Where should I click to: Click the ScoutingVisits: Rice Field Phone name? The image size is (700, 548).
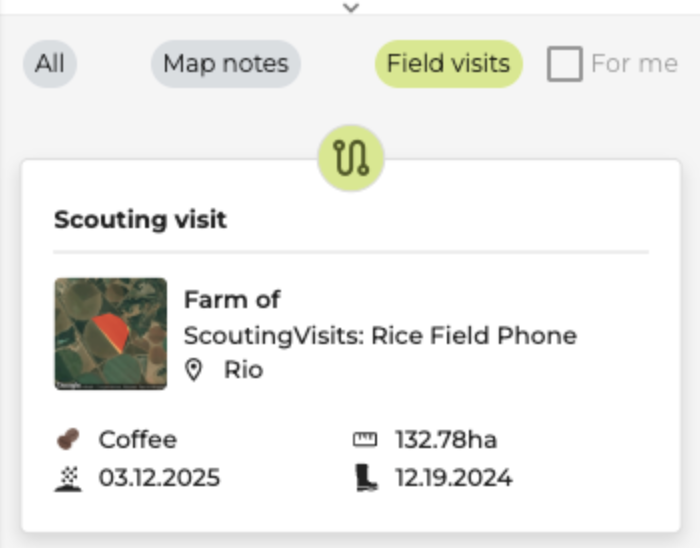point(380,335)
